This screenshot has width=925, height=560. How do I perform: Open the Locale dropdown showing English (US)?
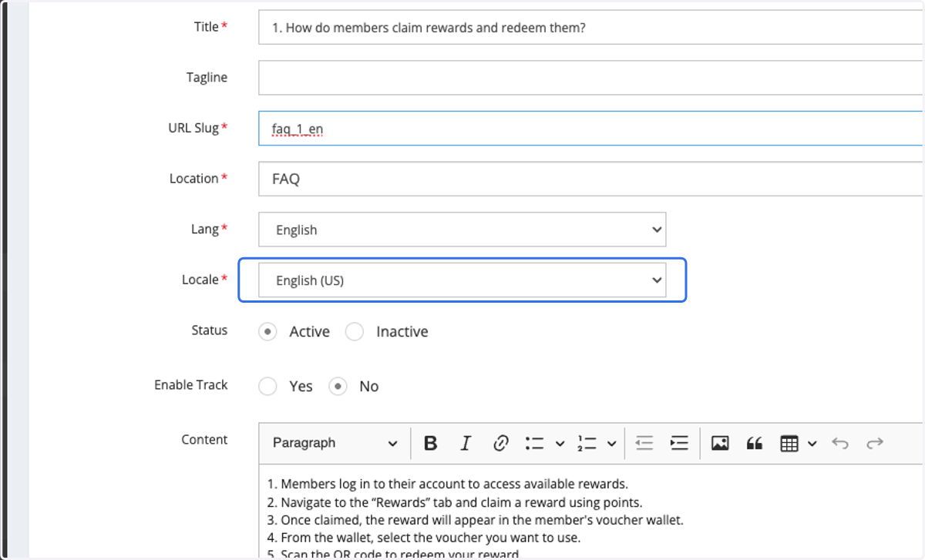[462, 280]
